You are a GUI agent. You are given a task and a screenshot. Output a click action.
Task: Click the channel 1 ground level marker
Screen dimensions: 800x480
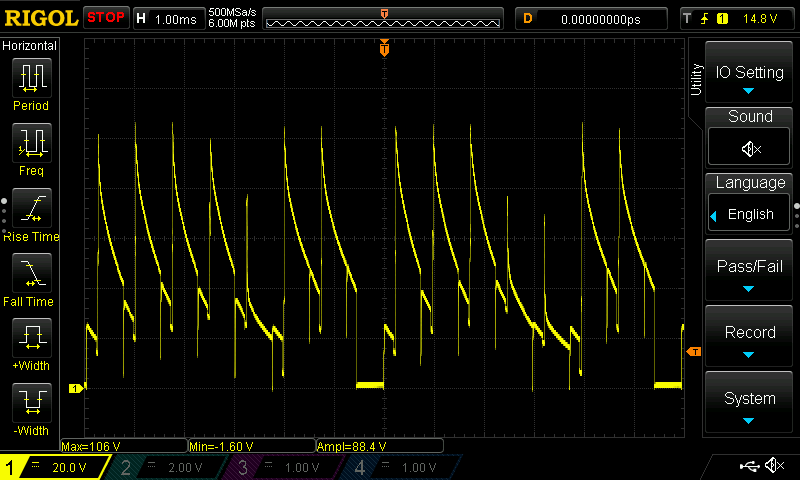coord(76,389)
